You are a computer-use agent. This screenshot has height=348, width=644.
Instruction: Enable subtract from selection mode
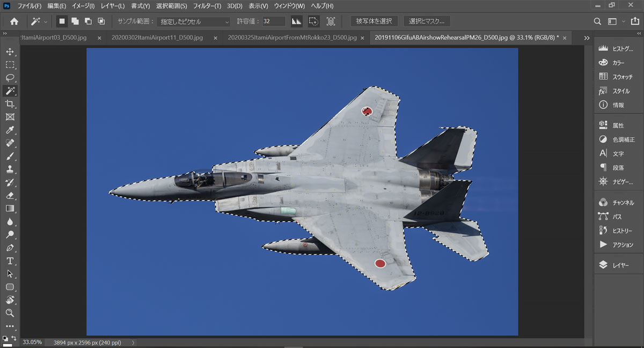pos(87,21)
